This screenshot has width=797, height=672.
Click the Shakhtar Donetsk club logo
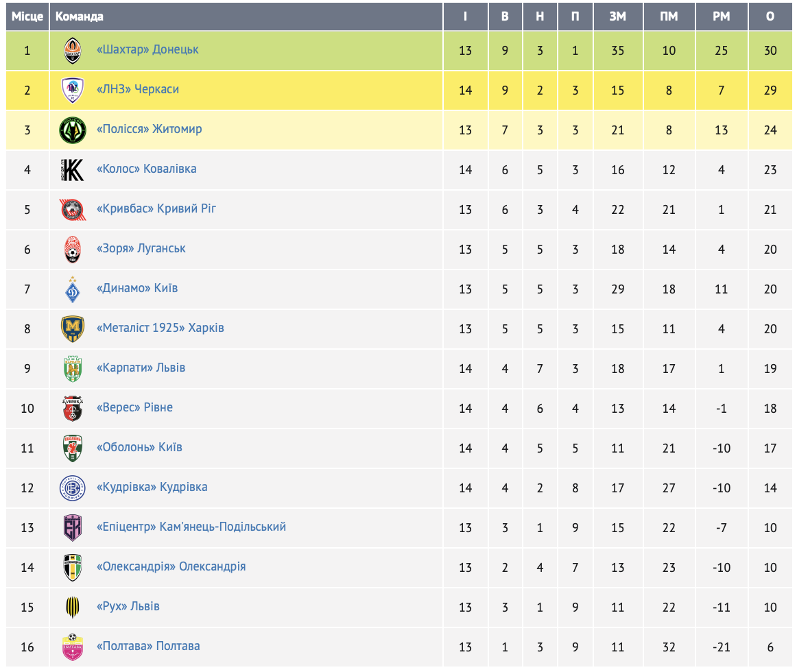pyautogui.click(x=72, y=51)
